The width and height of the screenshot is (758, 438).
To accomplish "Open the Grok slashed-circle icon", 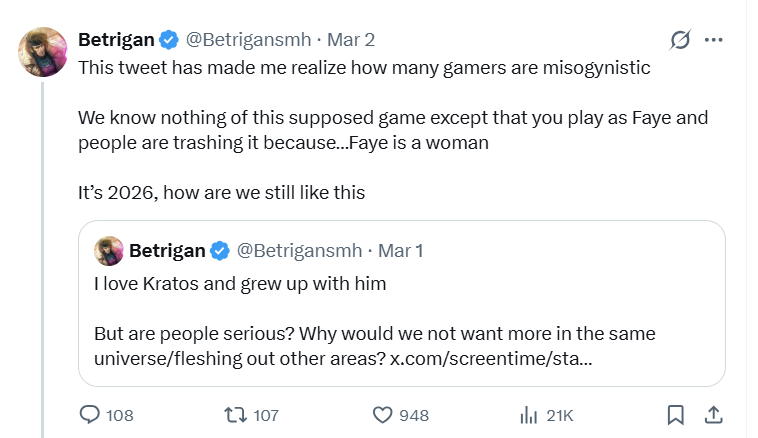I will (680, 40).
